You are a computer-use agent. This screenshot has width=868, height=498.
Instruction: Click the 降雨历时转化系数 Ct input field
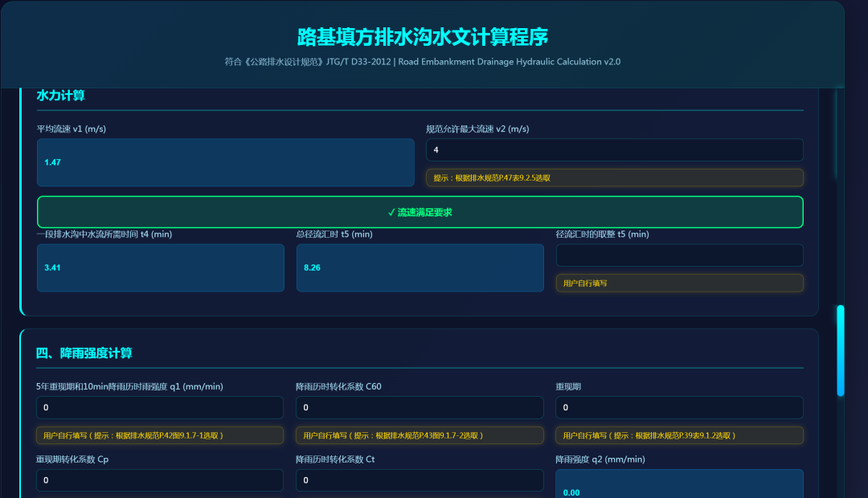[420, 480]
